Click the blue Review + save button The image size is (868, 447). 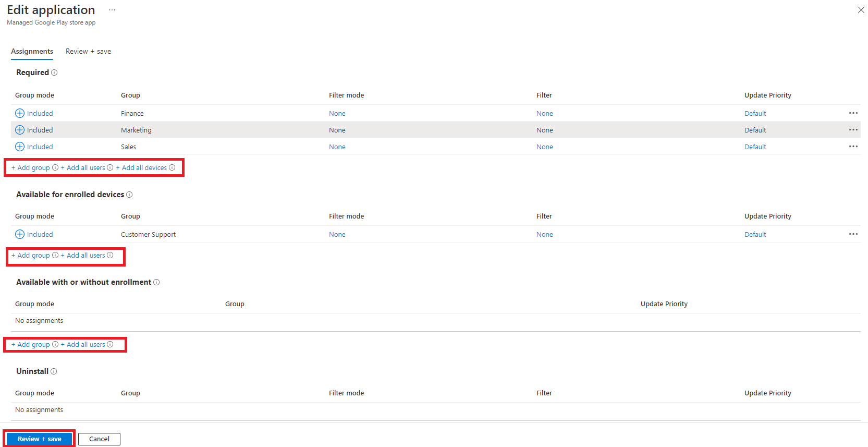pos(40,439)
